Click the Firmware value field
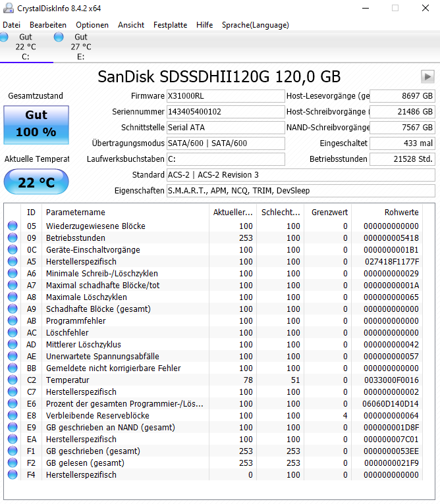Screen dimensions: 440x504 [x=226, y=96]
